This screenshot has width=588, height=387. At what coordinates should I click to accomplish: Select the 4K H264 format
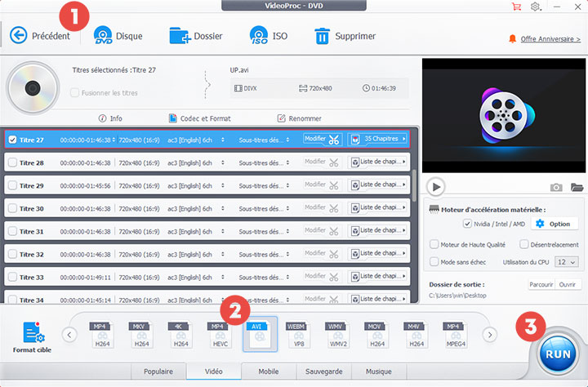(x=180, y=334)
